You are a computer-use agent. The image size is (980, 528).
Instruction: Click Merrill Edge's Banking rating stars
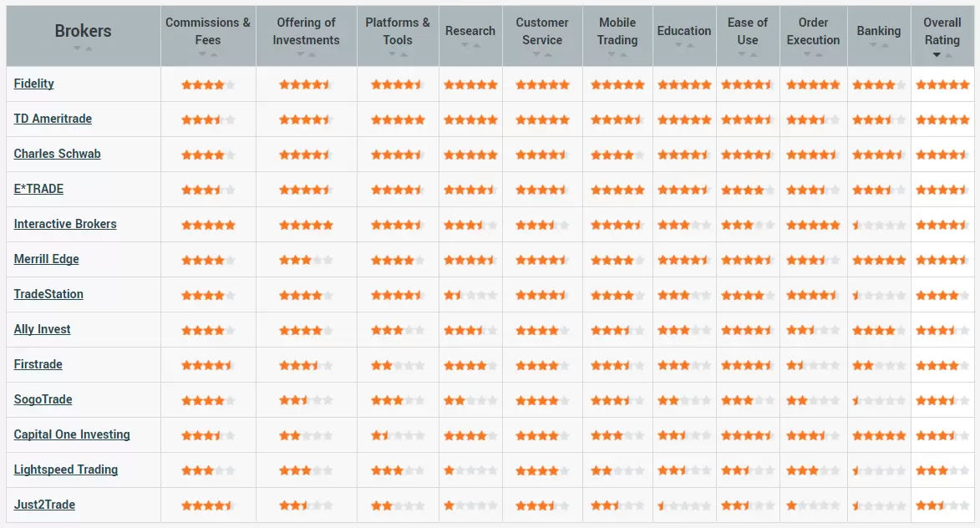[879, 259]
